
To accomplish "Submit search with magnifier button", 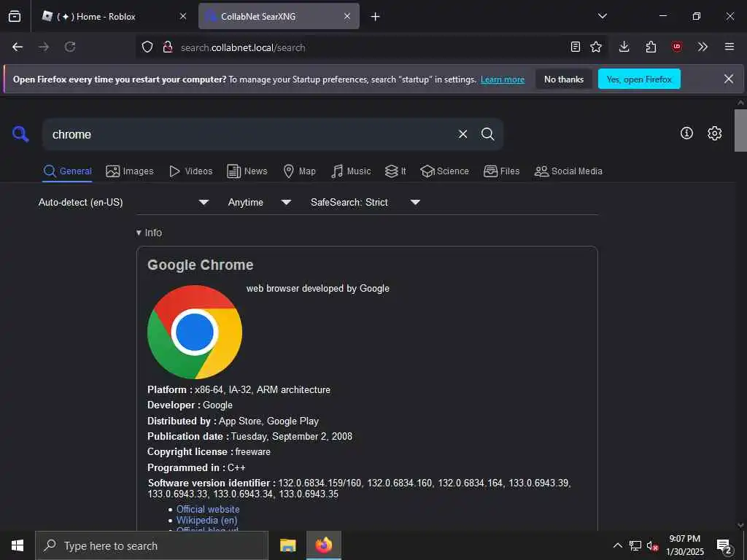I will (488, 134).
